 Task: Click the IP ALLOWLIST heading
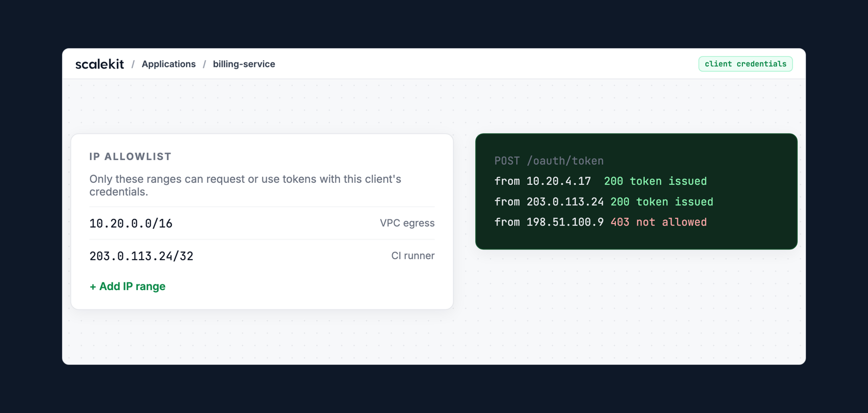tap(130, 156)
